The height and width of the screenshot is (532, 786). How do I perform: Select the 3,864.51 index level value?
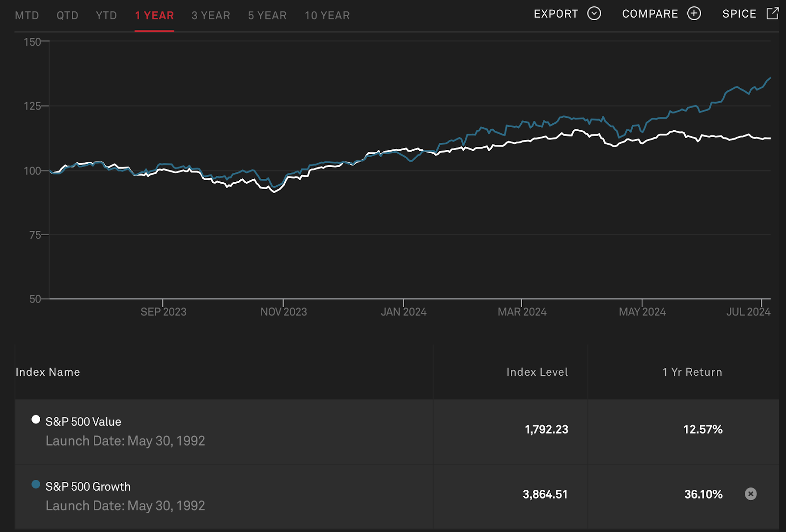point(545,494)
